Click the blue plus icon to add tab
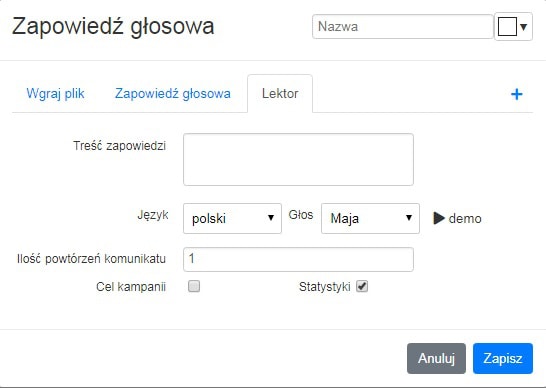Viewport: 546px width, 388px height. (x=516, y=94)
